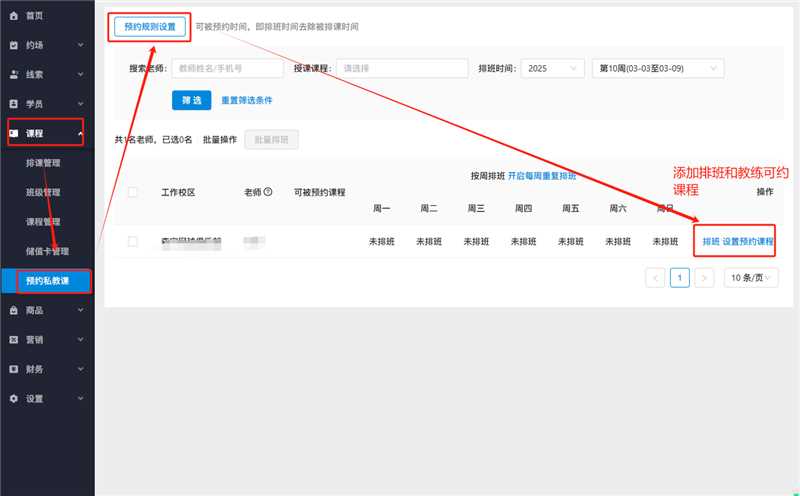Go to next page with right arrow

point(704,278)
